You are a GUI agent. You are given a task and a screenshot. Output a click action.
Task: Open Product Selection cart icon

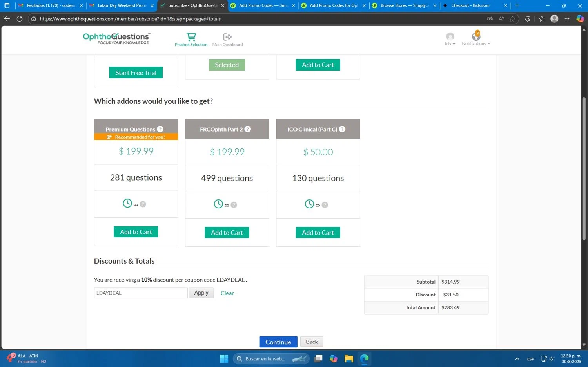click(191, 37)
